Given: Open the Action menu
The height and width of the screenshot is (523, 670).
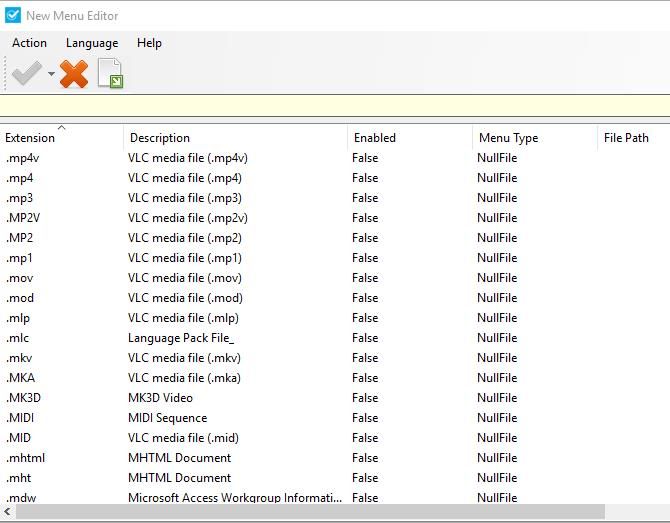Looking at the screenshot, I should pyautogui.click(x=29, y=43).
